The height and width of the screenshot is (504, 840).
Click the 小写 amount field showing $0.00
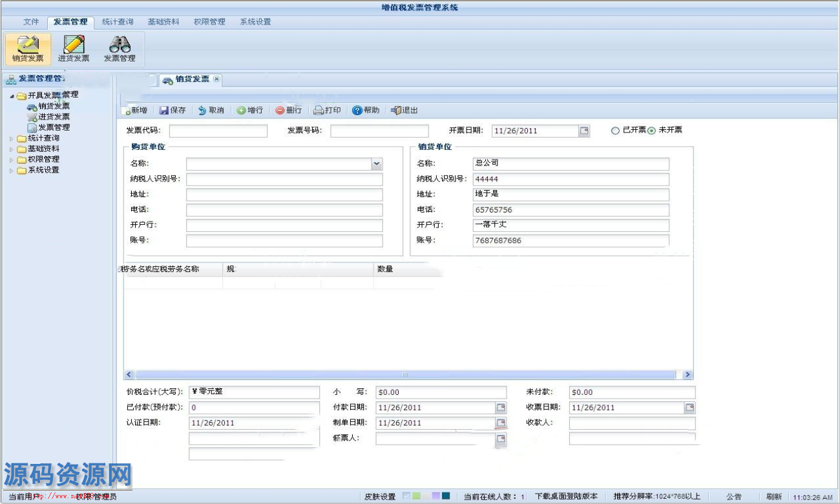[441, 393]
